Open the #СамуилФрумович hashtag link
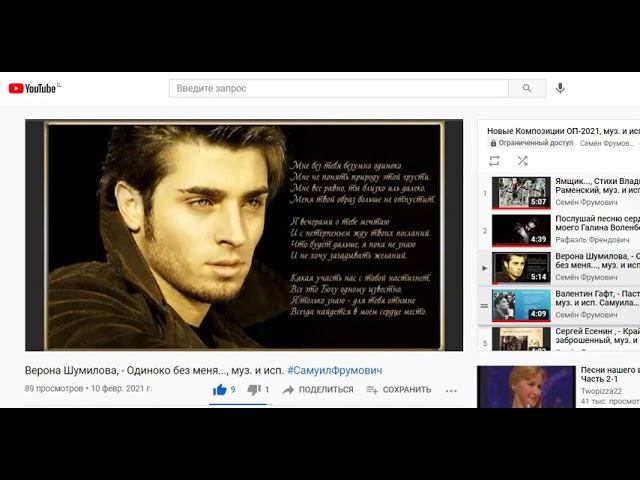This screenshot has height=480, width=640. pyautogui.click(x=335, y=371)
